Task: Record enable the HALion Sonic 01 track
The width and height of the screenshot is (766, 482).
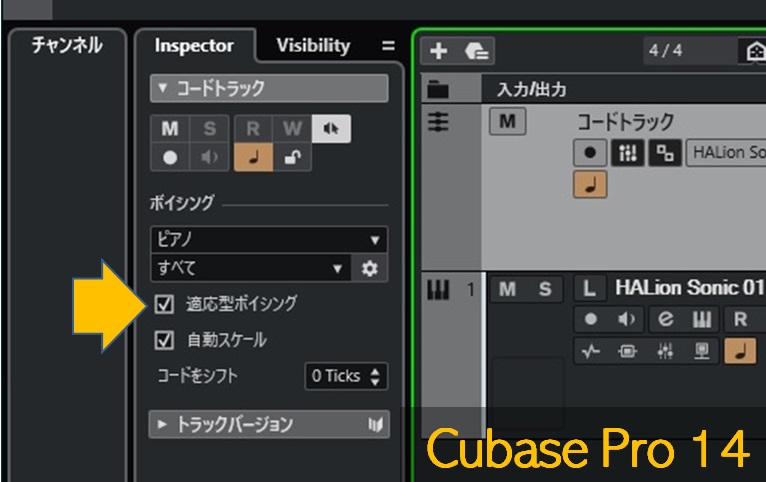Action: click(591, 319)
